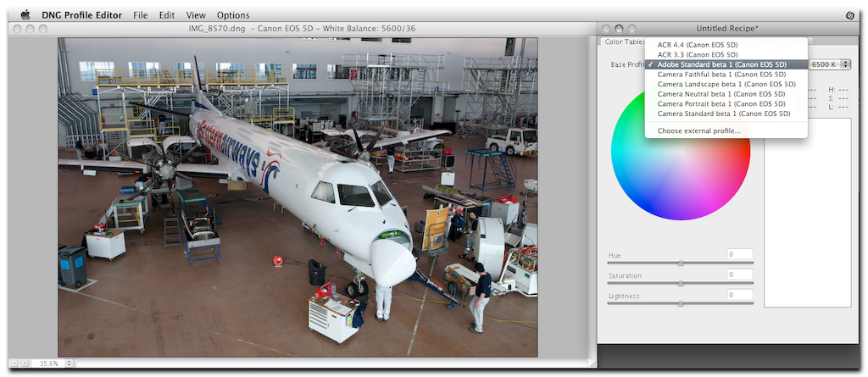Open the View menu
868x377 pixels.
point(196,15)
